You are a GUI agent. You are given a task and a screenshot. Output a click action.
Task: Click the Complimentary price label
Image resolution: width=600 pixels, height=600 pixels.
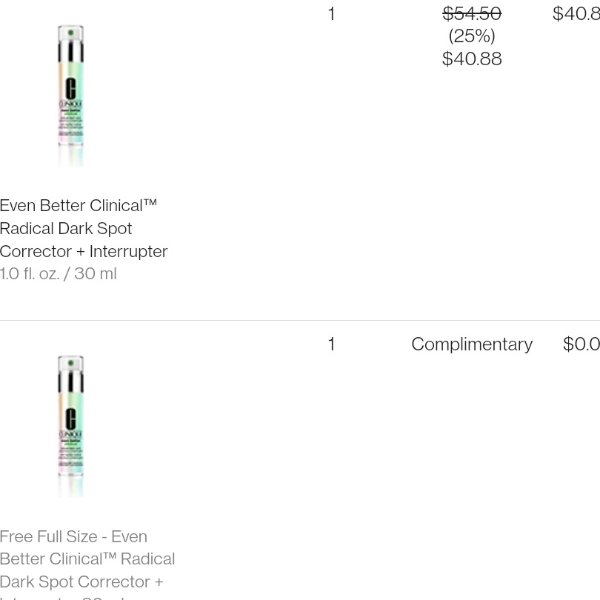(472, 344)
